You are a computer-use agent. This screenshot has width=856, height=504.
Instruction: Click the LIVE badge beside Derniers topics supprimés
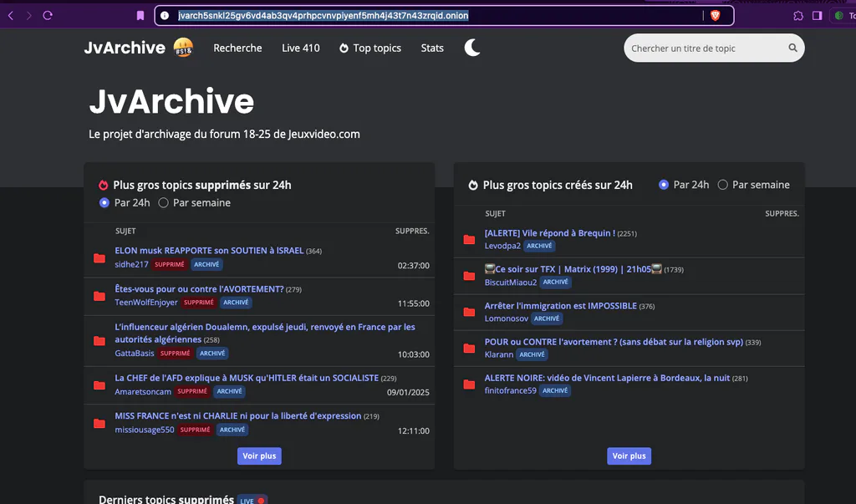click(x=252, y=500)
